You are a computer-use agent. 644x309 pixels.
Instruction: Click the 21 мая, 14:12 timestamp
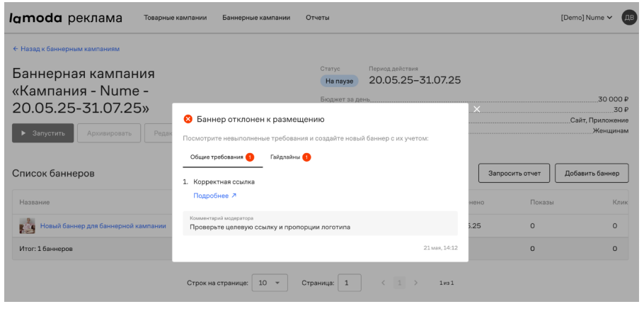(x=441, y=248)
